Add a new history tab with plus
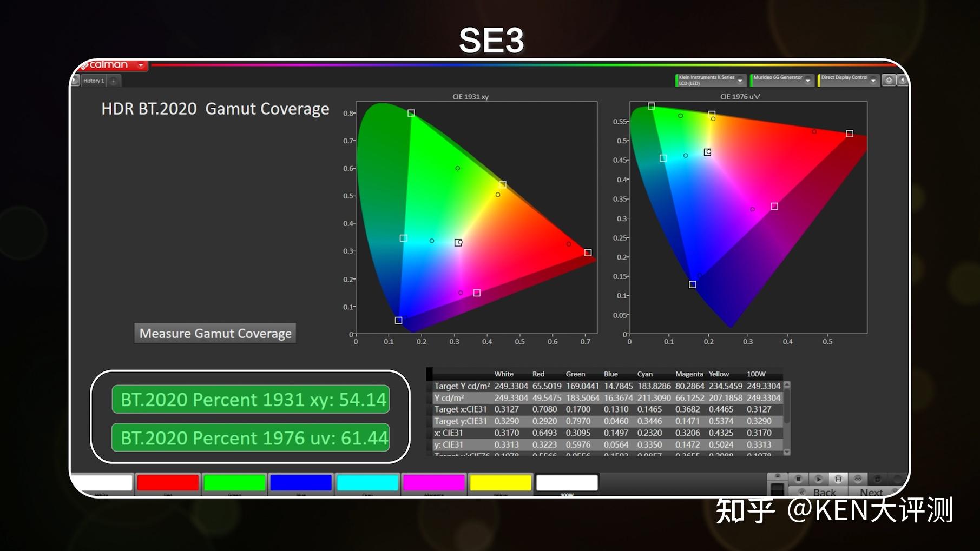 click(114, 81)
